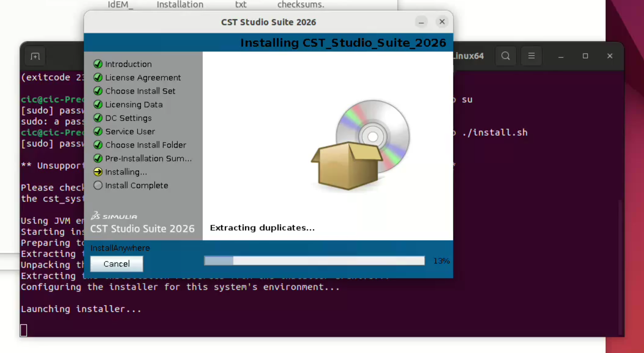
Task: Click the Pre-Installation Summary checkmark icon
Action: pyautogui.click(x=98, y=158)
